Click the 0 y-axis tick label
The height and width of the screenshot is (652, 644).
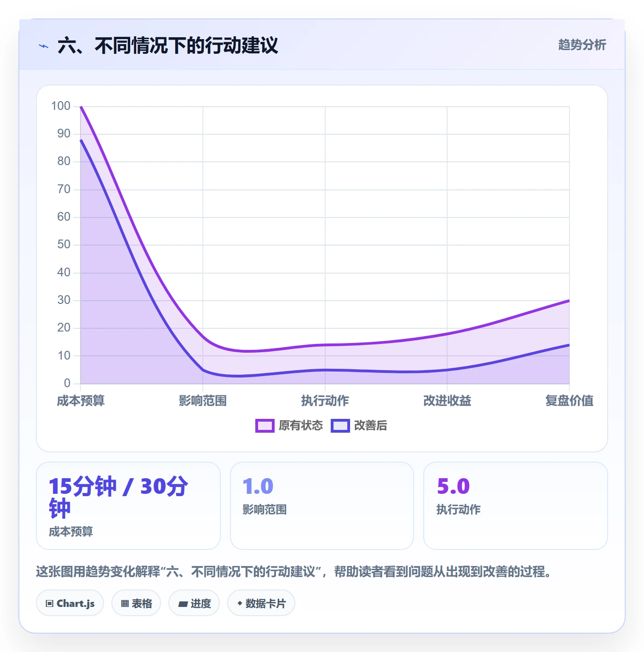tap(67, 383)
